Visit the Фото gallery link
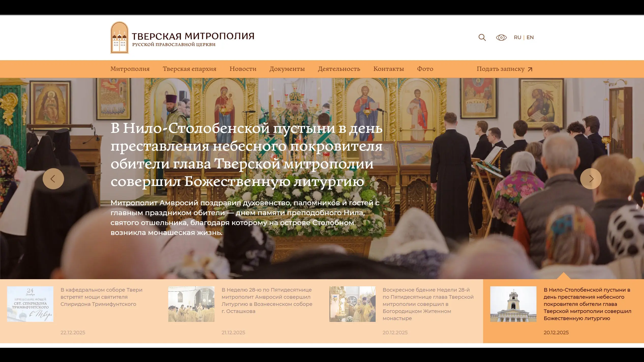The image size is (644, 362). (425, 69)
